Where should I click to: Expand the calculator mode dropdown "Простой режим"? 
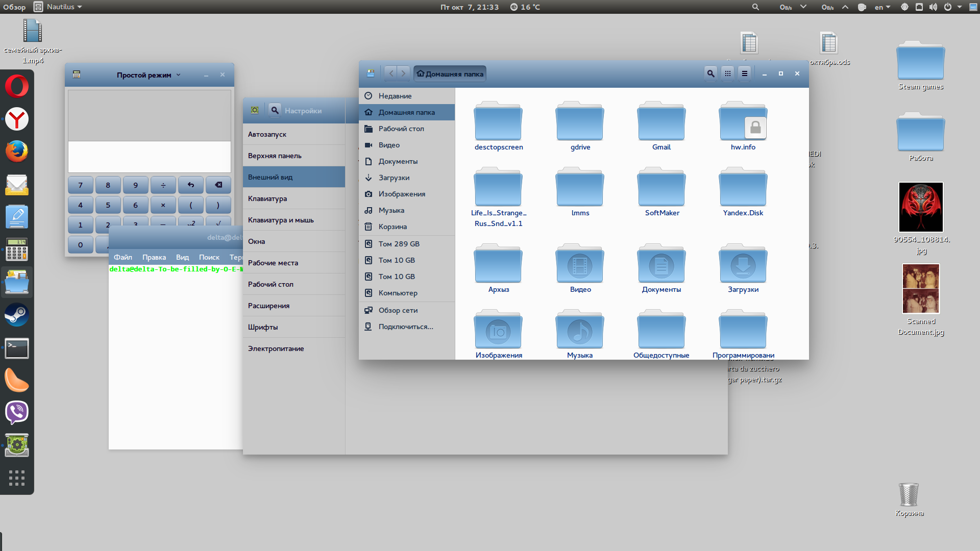click(149, 75)
